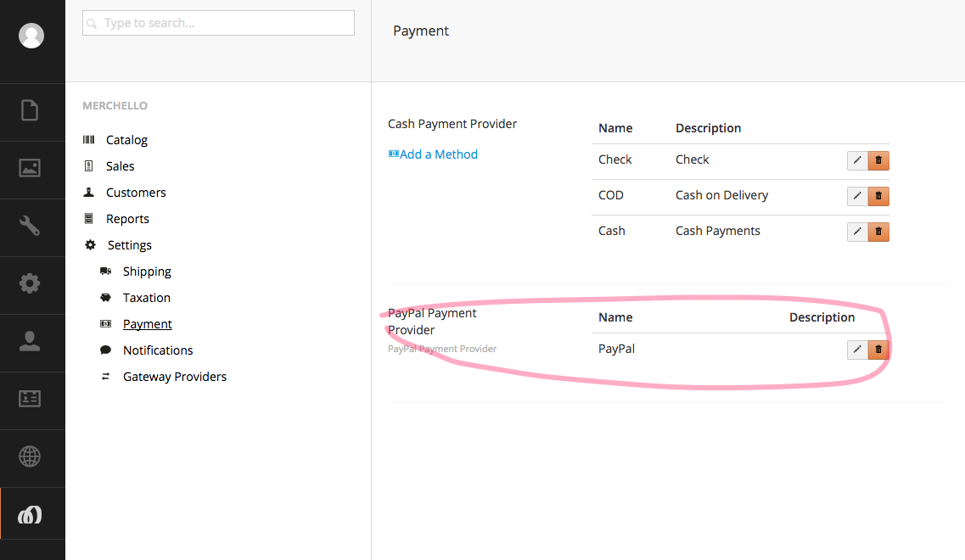Click the Description header in PayPal table
This screenshot has height=560, width=965.
[822, 317]
